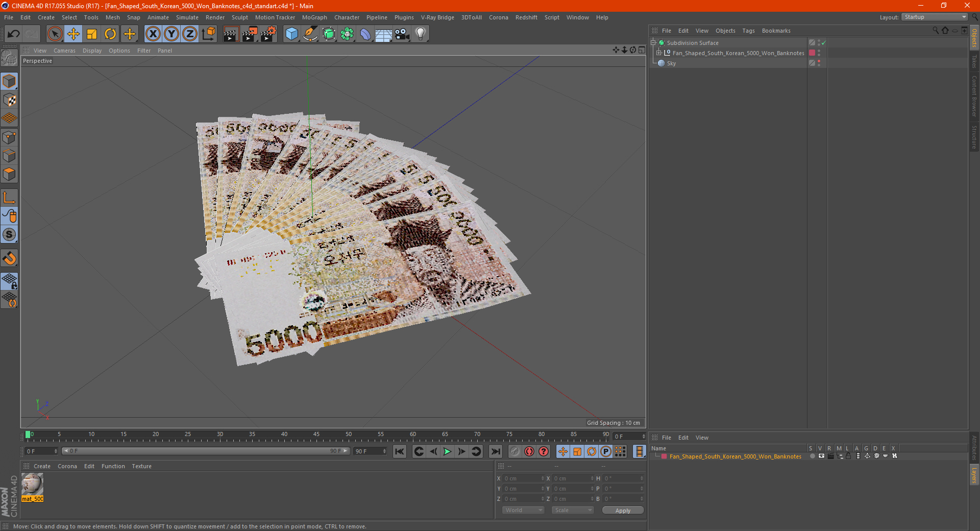Add a Floor environment object icon
Screen dimensions: 980x531
point(383,34)
